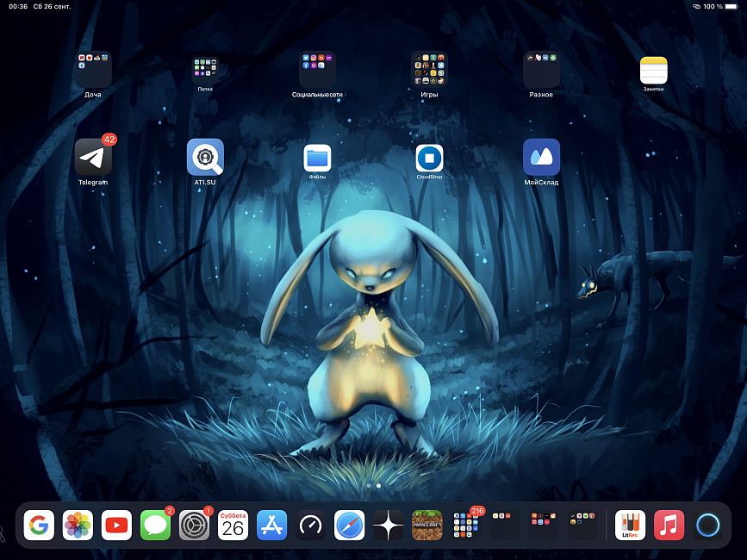The width and height of the screenshot is (747, 560).
Task: Tap the 00:36 clock in status bar
Action: [x=18, y=7]
